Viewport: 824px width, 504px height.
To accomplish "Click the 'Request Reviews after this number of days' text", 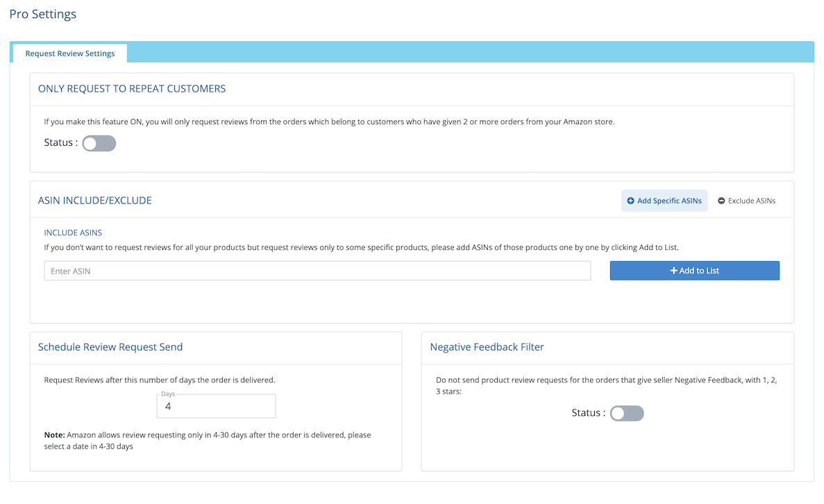I will tap(160, 380).
